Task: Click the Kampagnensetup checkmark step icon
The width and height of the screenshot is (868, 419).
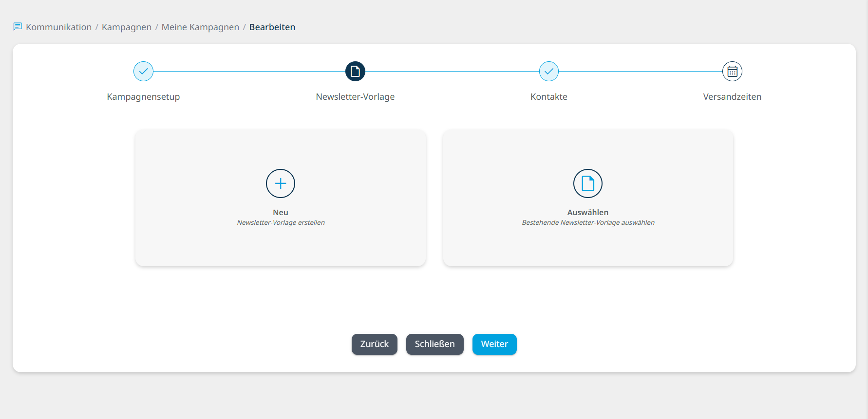Action: pos(143,72)
